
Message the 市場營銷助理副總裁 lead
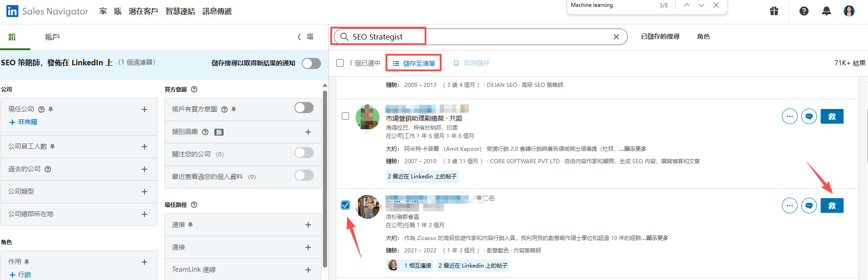809,116
